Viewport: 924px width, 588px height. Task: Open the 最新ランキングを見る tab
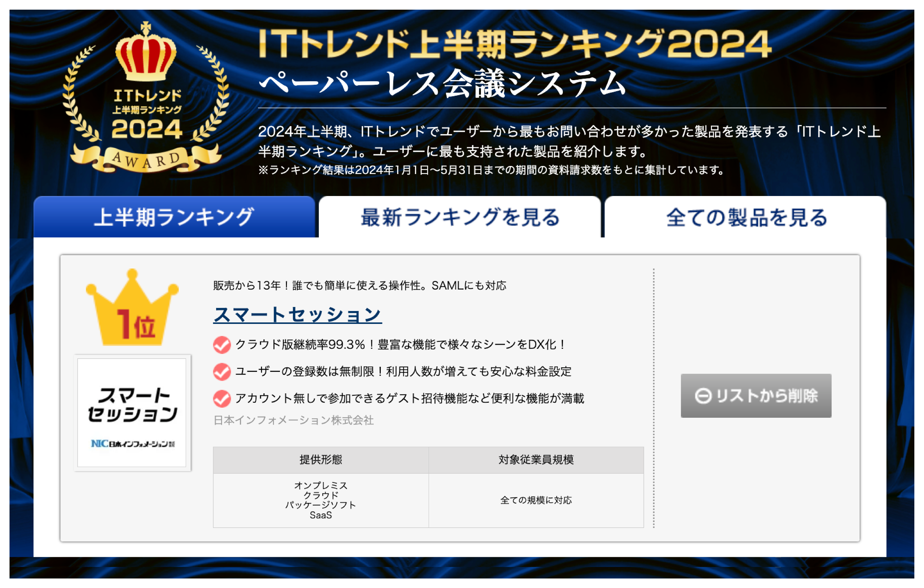(x=460, y=217)
